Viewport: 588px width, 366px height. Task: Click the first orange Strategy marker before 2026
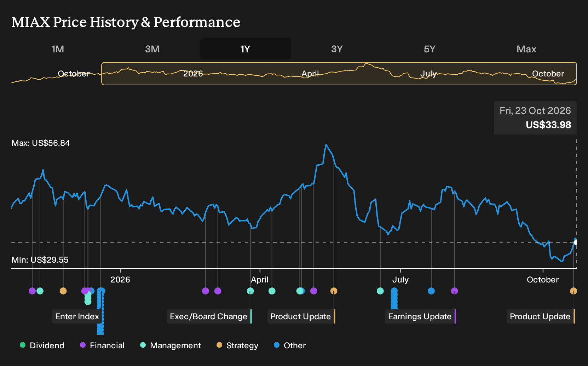[63, 291]
